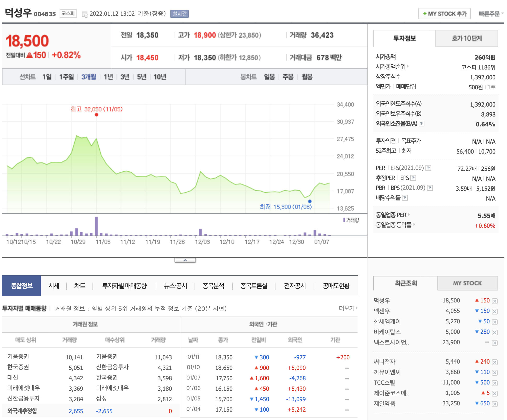Remove 써니전자 from recently viewed list
This screenshot has width=507, height=420.
pyautogui.click(x=494, y=362)
